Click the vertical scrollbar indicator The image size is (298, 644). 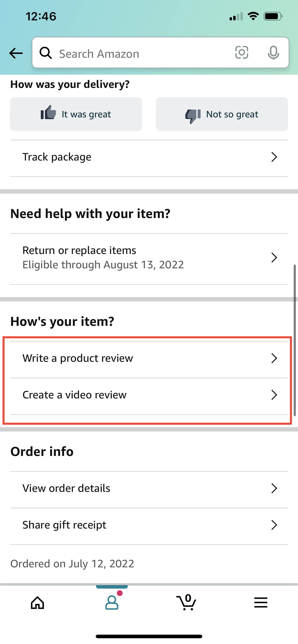295,340
